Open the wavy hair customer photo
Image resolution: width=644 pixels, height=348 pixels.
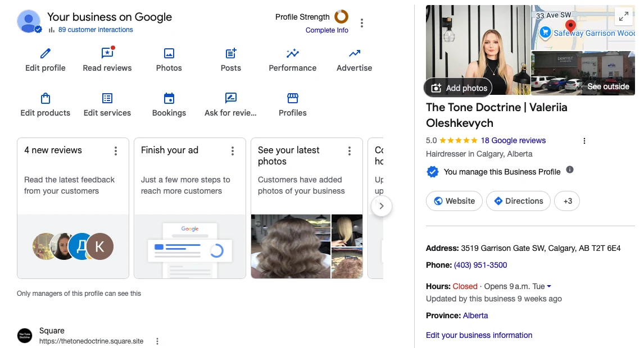click(291, 246)
